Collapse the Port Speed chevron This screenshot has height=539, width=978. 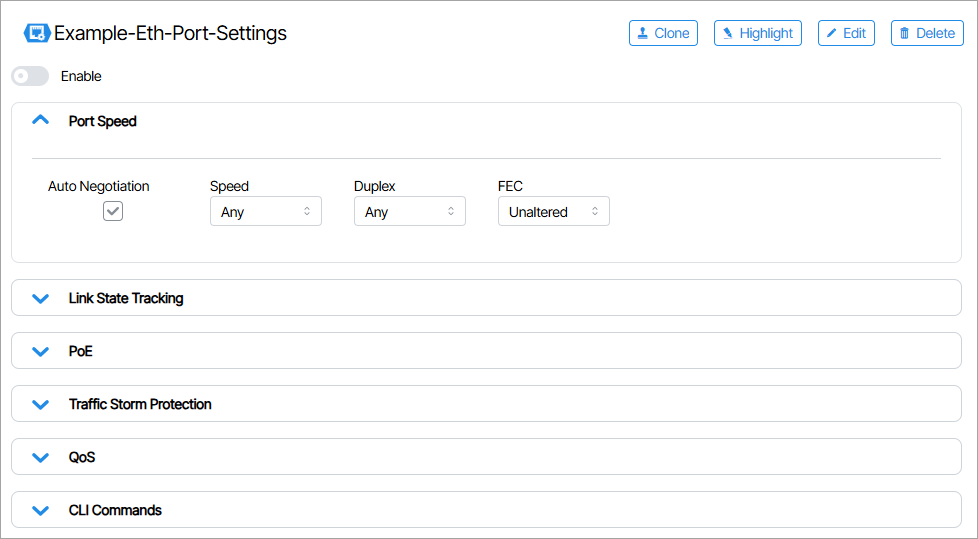[40, 121]
